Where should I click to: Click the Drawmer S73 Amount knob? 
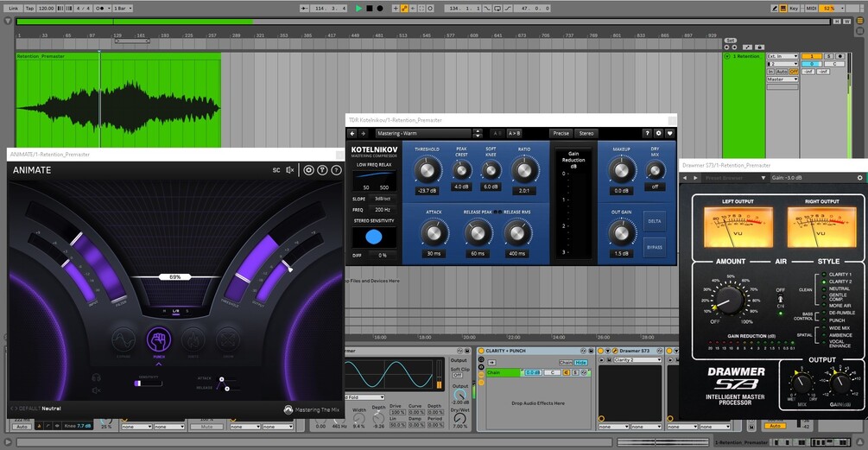(730, 300)
